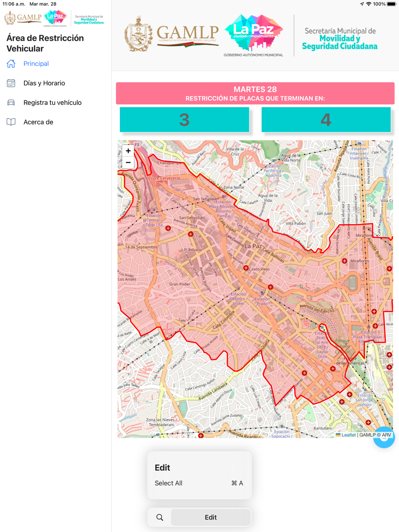Click the Gran Poder map label
Image resolution: width=399 pixels, height=532 pixels.
(x=180, y=284)
